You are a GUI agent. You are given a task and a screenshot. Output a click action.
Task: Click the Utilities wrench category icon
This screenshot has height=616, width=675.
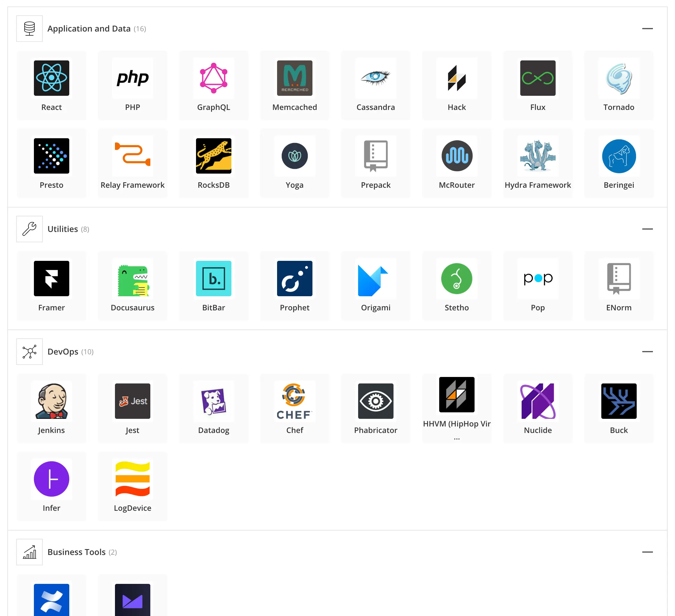29,229
